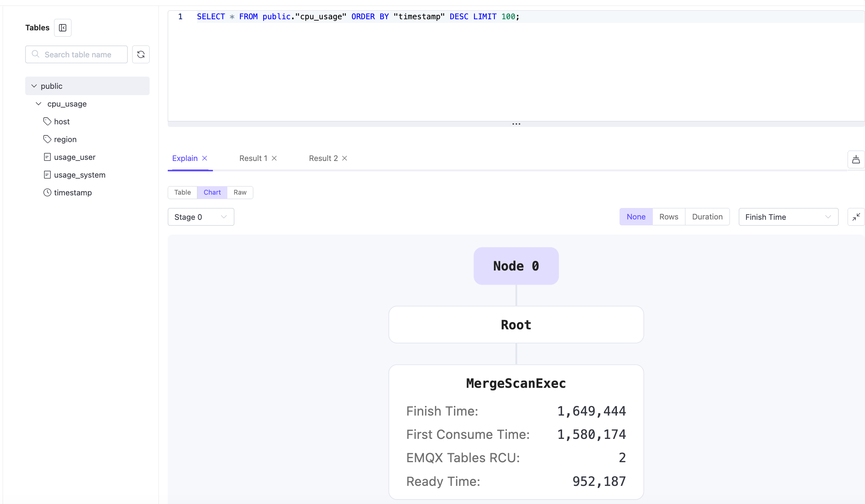Collapse the Tables sidebar panel
This screenshot has height=504, width=865.
(x=63, y=27)
